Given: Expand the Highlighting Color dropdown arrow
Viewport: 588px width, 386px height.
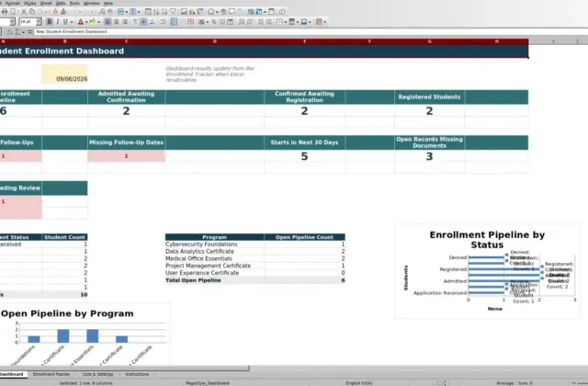Looking at the screenshot, I should point(98,22).
